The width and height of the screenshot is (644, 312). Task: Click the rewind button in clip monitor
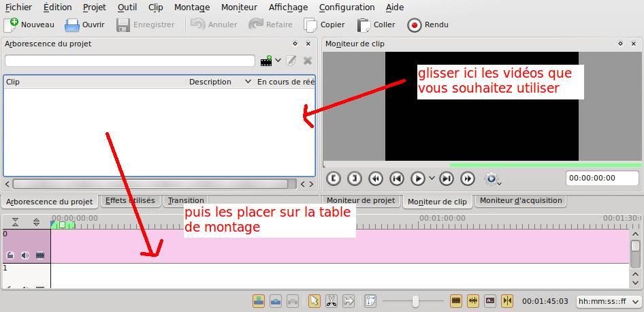pyautogui.click(x=375, y=178)
